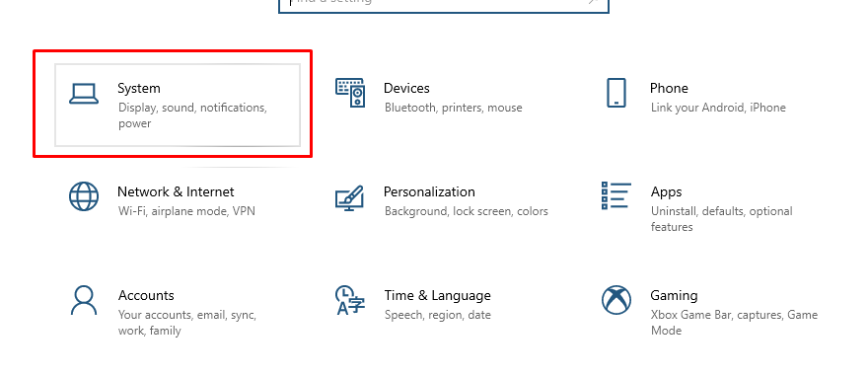
Task: Click the Personalization paintbrush monitor icon
Action: pyautogui.click(x=349, y=197)
